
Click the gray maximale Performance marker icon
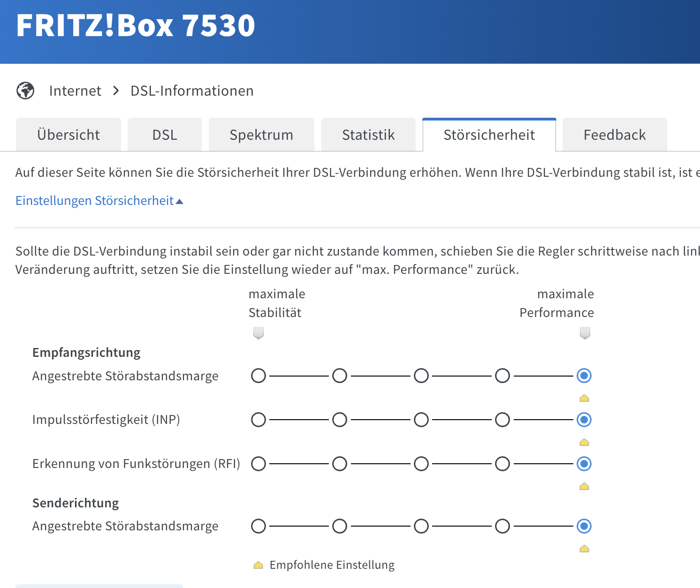(585, 333)
